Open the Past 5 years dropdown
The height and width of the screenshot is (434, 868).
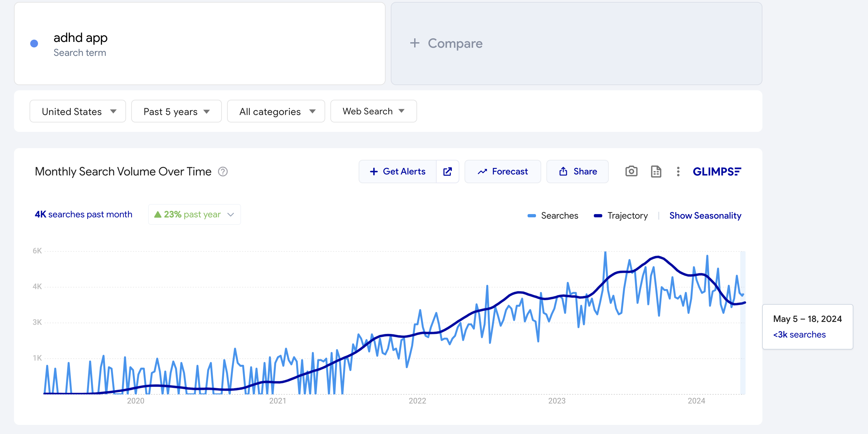[x=176, y=111]
